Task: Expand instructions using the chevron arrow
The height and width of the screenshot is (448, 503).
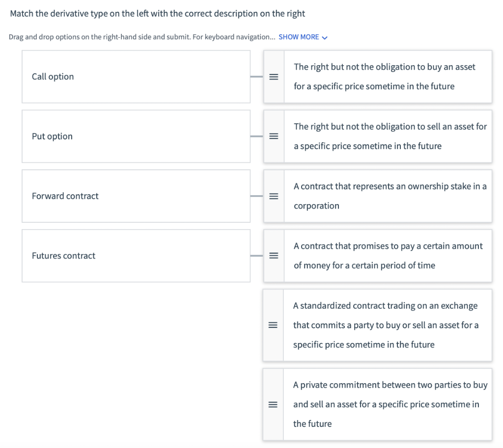Action: pos(324,38)
